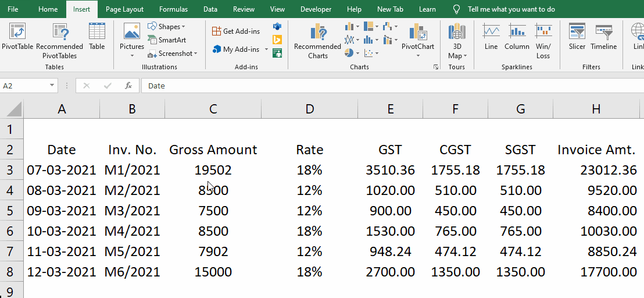The width and height of the screenshot is (644, 298).
Task: Open the Help tab
Action: pos(354,9)
